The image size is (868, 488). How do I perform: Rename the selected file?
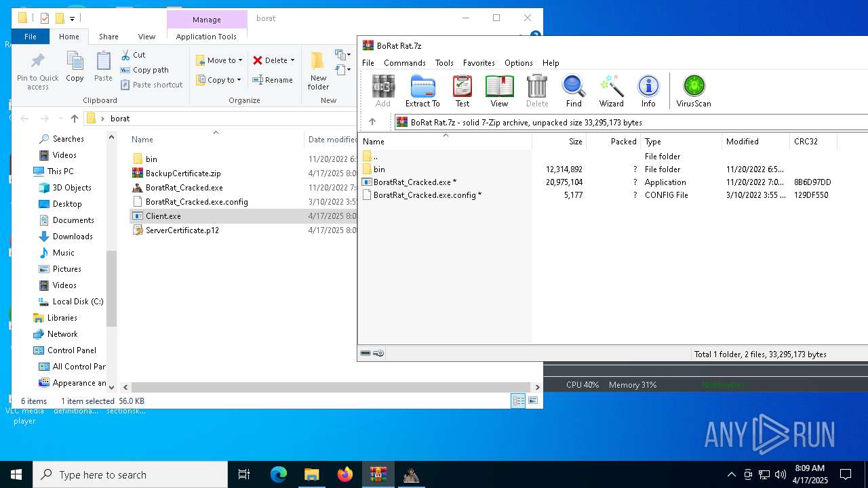273,80
